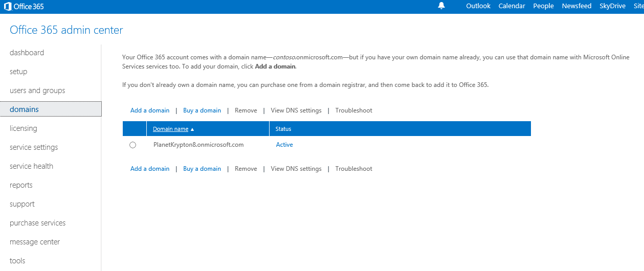Image resolution: width=644 pixels, height=271 pixels.
Task: Click PlanetKrypton8.onmicrosoft.com domain text
Action: 198,145
